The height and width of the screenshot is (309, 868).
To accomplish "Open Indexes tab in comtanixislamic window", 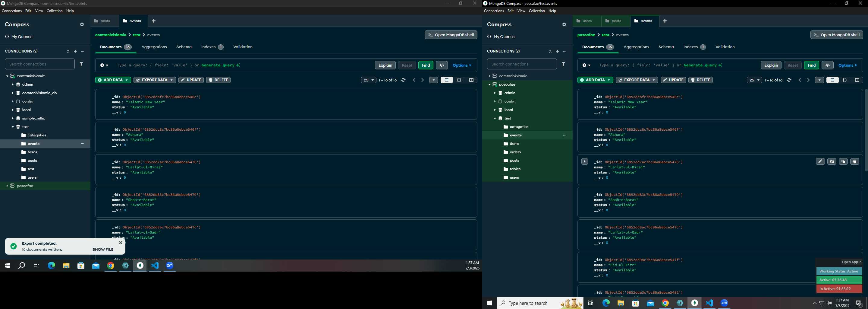I will 212,47.
